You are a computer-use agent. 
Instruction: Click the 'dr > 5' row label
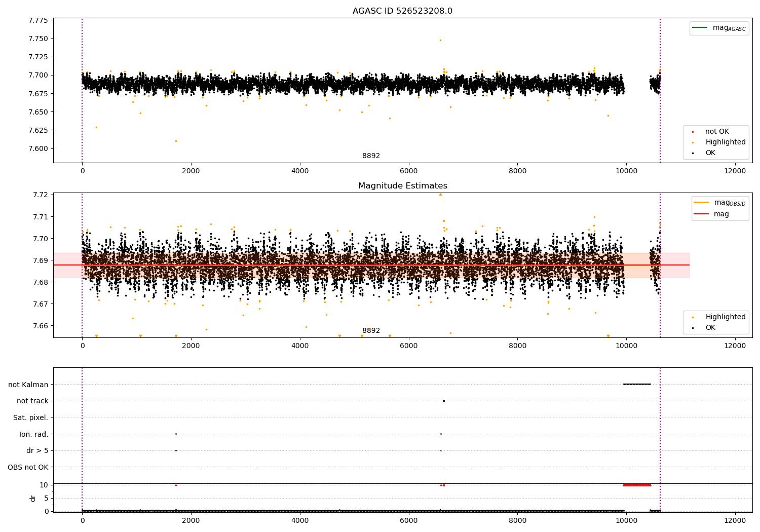pos(37,450)
